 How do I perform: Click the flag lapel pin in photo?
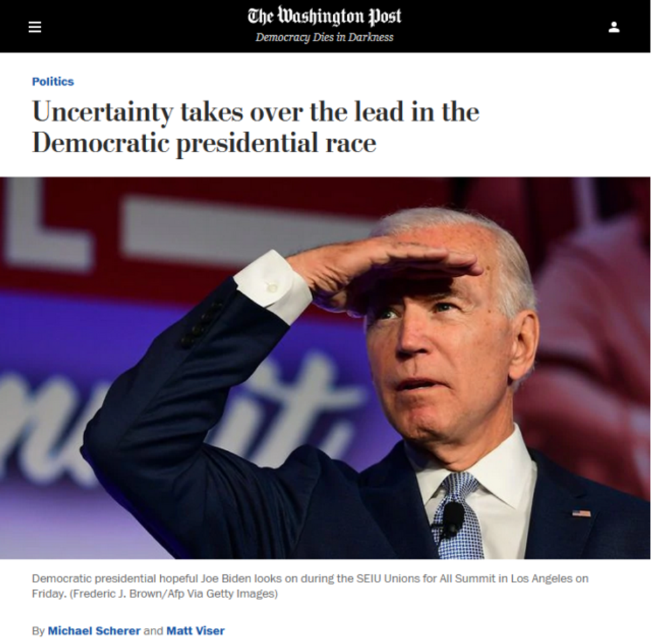(581, 513)
